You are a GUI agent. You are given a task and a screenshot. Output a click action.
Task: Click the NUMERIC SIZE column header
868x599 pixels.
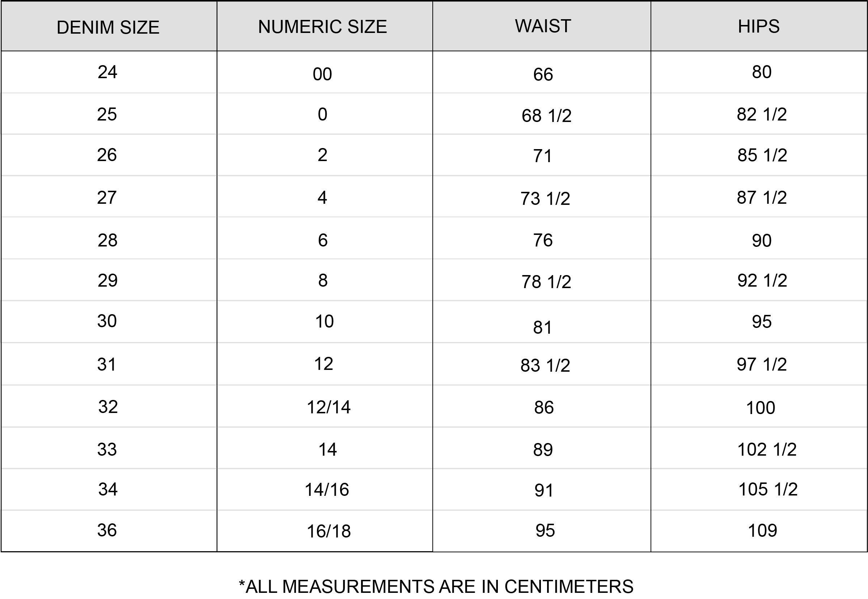[x=323, y=27]
